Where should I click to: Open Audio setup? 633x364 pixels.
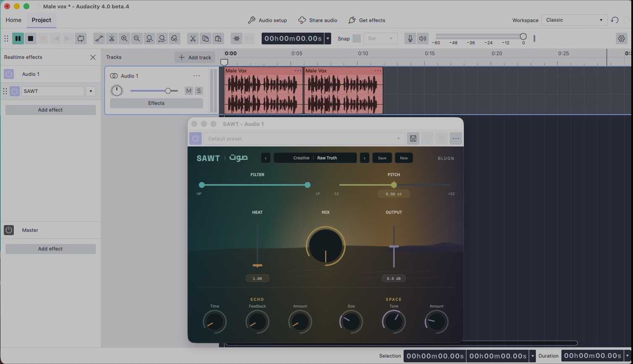(267, 20)
